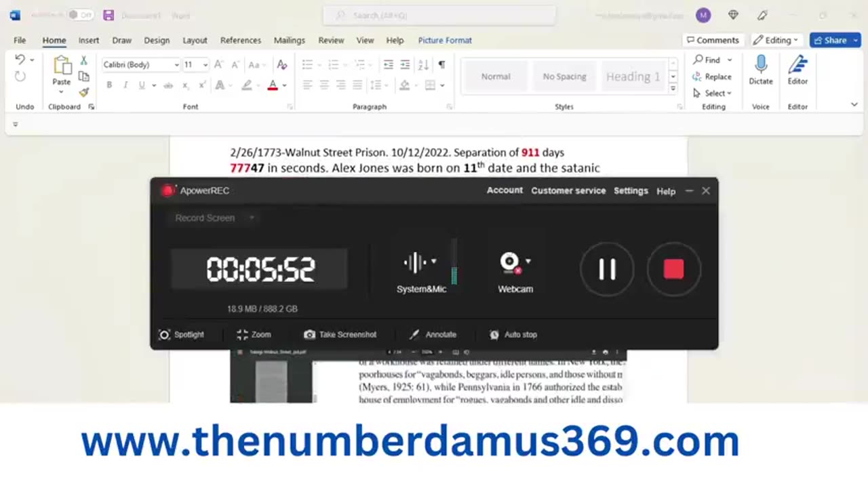Click the text highlight color pen icon
This screenshot has width=868, height=488.
(247, 85)
